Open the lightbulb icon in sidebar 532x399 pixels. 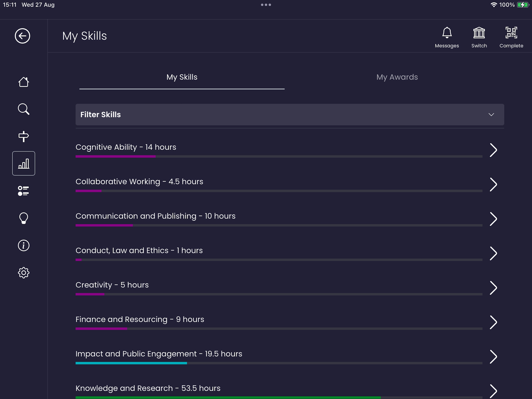pyautogui.click(x=24, y=218)
